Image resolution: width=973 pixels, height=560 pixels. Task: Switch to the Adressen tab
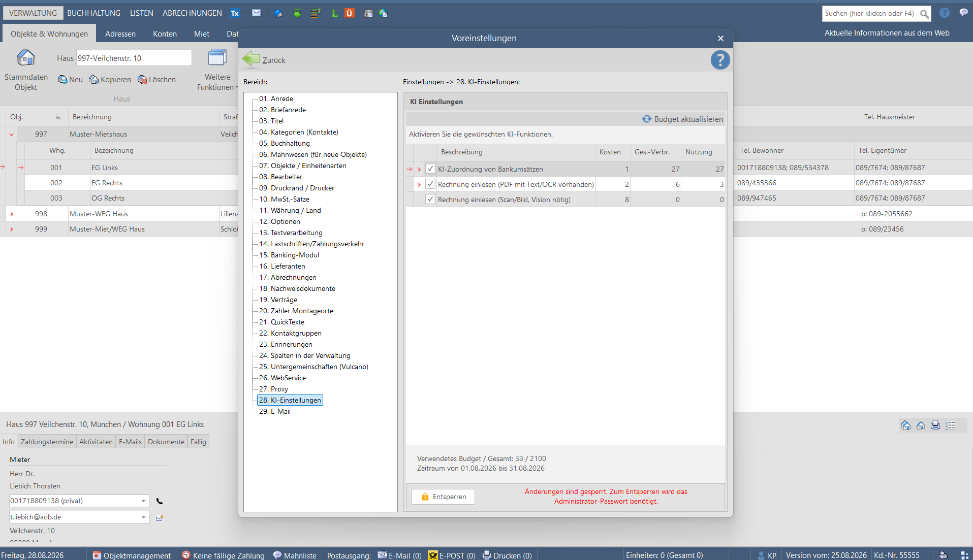point(120,34)
